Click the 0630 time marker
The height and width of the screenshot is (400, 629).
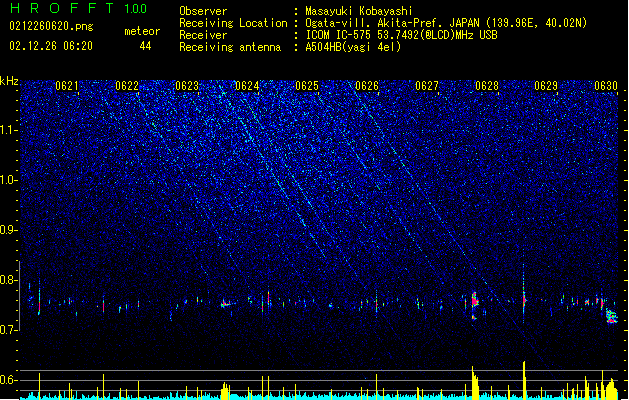click(x=606, y=86)
